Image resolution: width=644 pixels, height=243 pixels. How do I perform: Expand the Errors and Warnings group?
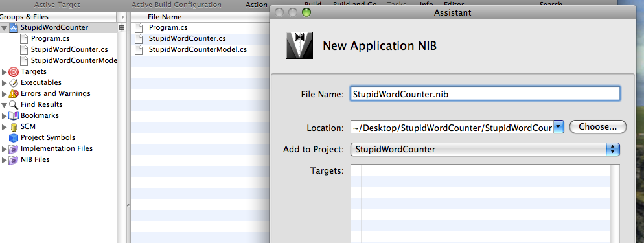(5, 93)
